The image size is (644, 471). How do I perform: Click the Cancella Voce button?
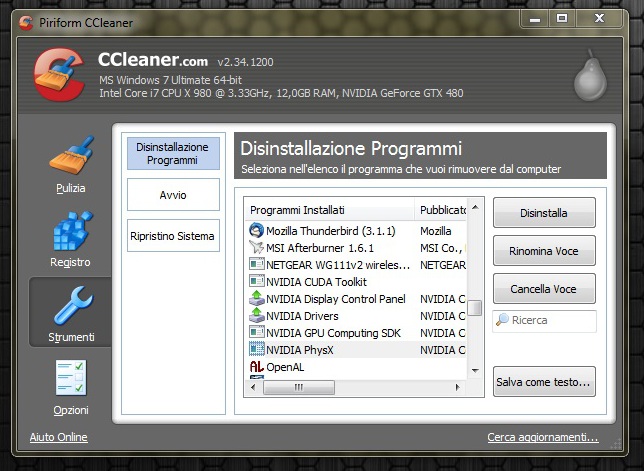543,289
